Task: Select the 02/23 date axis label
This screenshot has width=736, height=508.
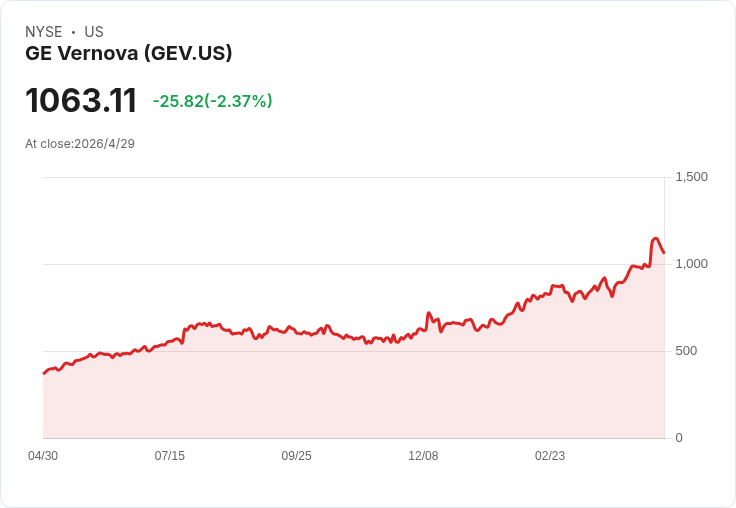Action: click(550, 456)
